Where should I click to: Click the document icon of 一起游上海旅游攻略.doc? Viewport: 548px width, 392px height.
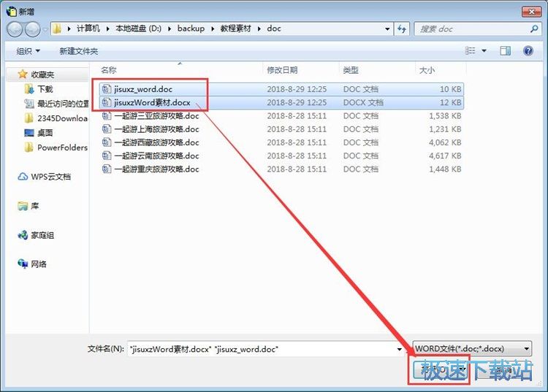pyautogui.click(x=106, y=128)
